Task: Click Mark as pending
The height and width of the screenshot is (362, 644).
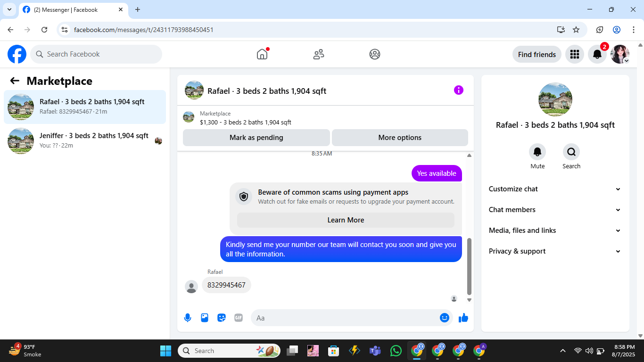Action: tap(256, 138)
